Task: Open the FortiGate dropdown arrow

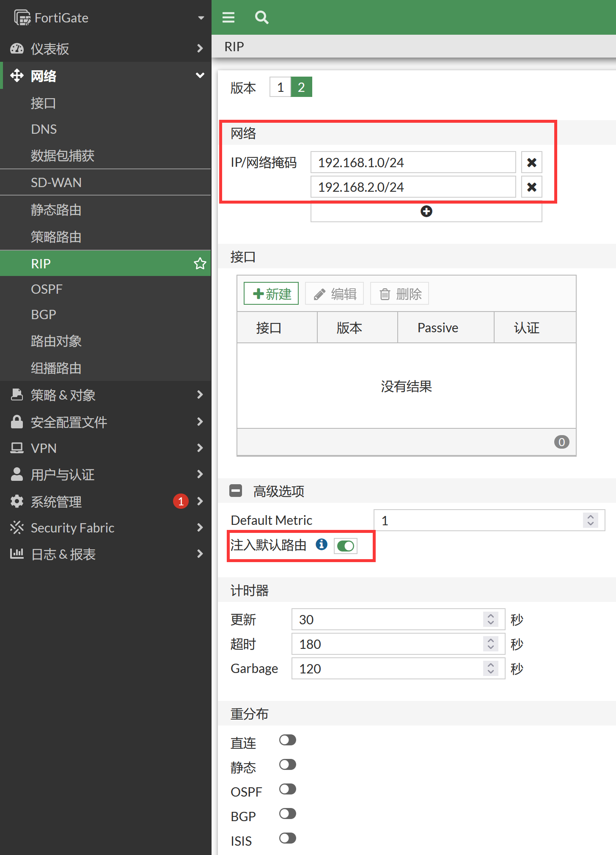Action: point(201,18)
